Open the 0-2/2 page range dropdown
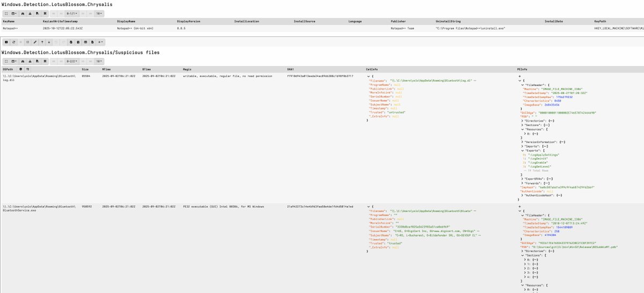Screen dimensions: 644x293 (x=72, y=61)
